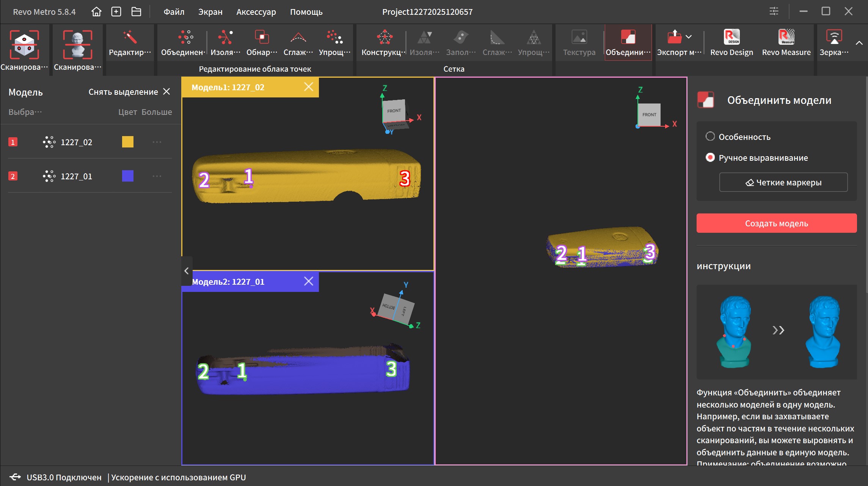The height and width of the screenshot is (486, 868).
Task: Collapse the toolbar with chevron up arrow
Action: click(x=859, y=43)
